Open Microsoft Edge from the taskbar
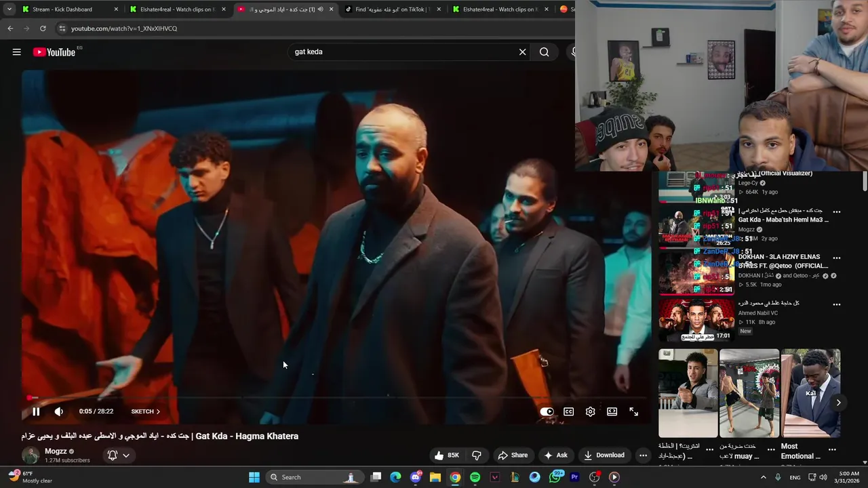The height and width of the screenshot is (488, 868). [395, 477]
